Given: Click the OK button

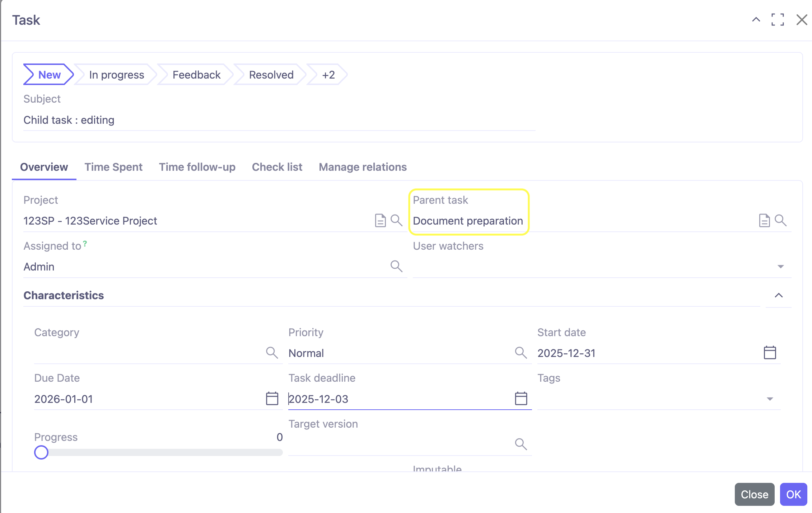Looking at the screenshot, I should coord(793,494).
